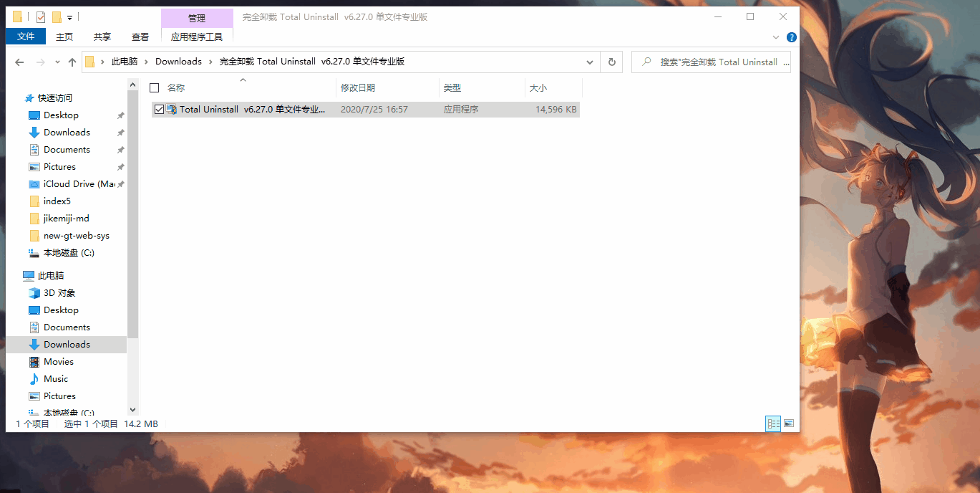This screenshot has height=493, width=980.
Task: Click the current folder name in address bar
Action: click(x=312, y=62)
